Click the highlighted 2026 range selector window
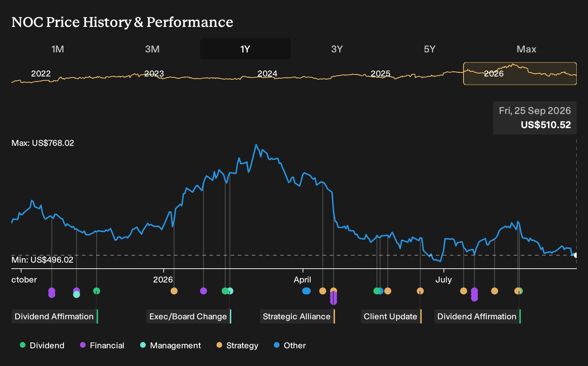This screenshot has height=366, width=588. [520, 74]
